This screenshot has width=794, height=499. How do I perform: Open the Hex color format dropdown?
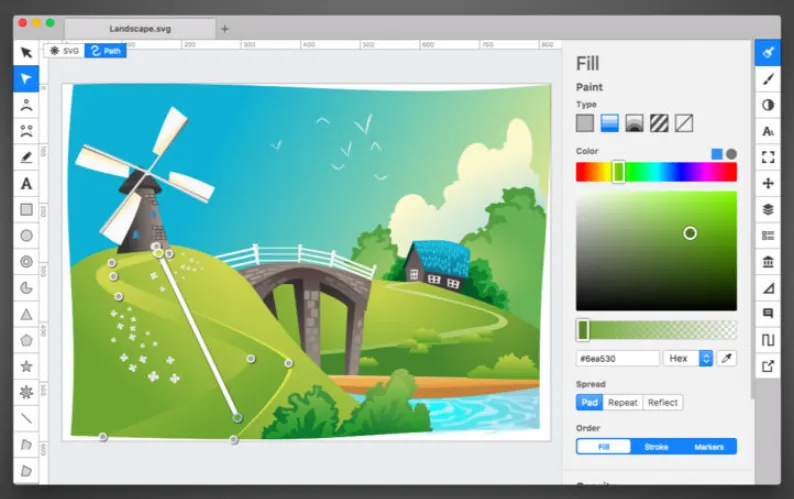tap(688, 358)
